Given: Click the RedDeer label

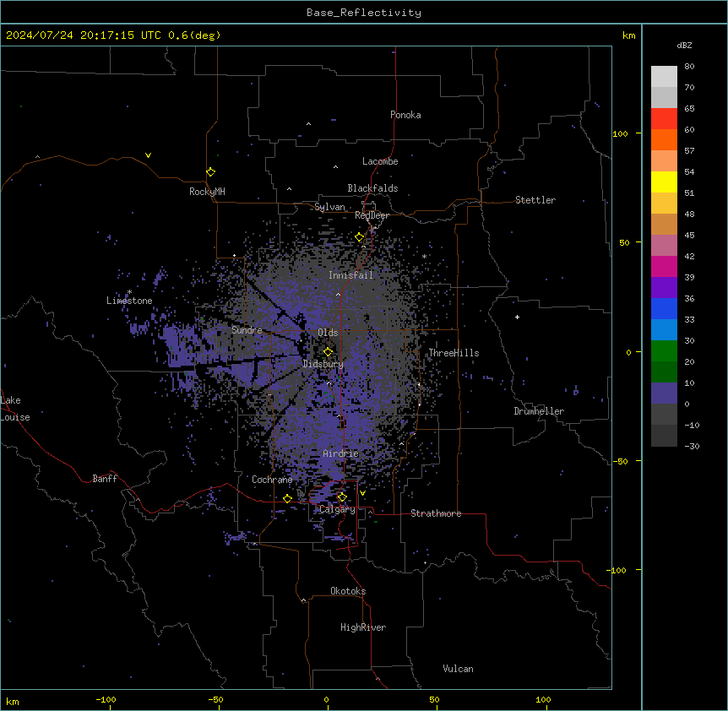Looking at the screenshot, I should pyautogui.click(x=372, y=215).
